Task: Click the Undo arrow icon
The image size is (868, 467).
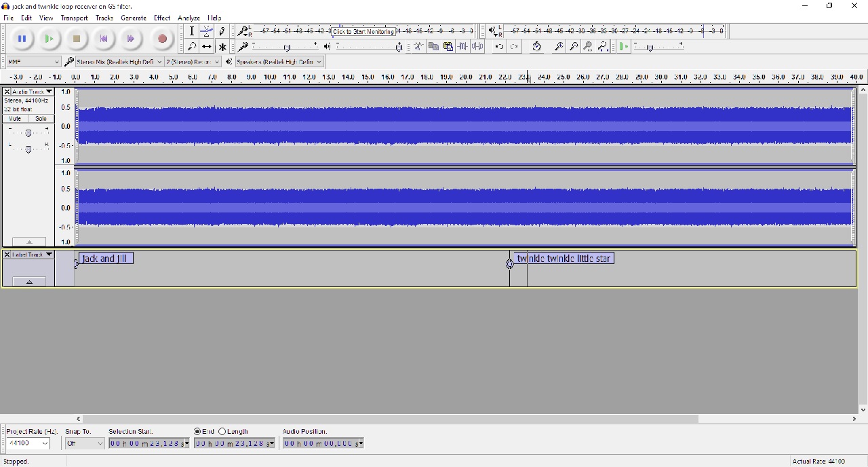Action: [x=499, y=47]
